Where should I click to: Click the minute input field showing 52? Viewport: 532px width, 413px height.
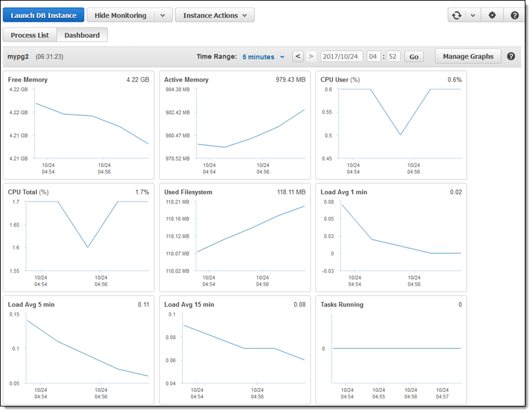pyautogui.click(x=393, y=56)
